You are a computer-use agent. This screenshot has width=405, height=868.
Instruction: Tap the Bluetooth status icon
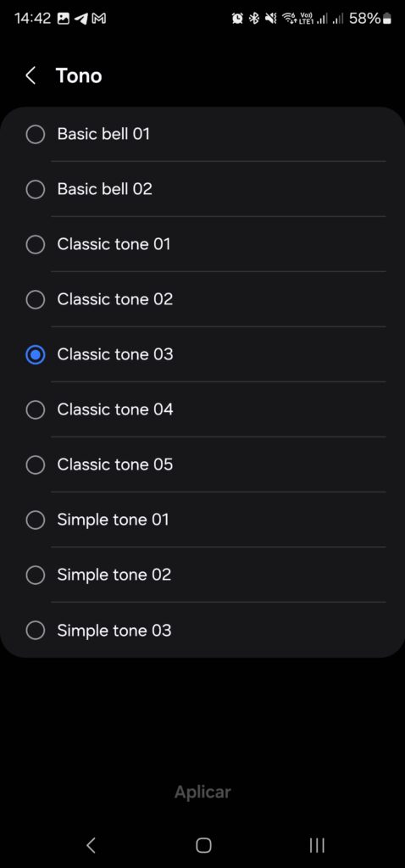point(254,19)
